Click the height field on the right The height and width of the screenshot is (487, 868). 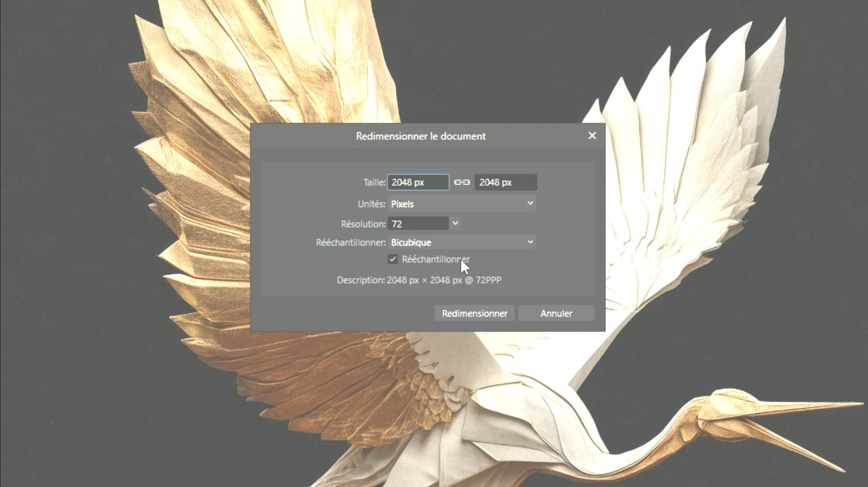pos(505,182)
